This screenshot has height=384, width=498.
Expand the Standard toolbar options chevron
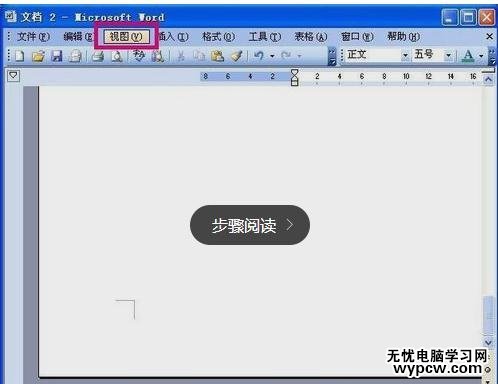(x=332, y=56)
